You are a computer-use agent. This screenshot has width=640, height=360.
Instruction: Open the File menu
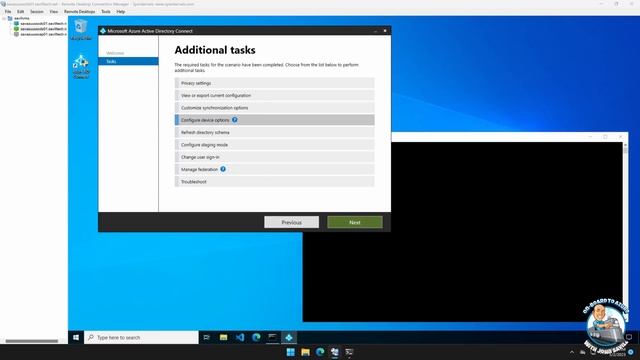click(8, 11)
